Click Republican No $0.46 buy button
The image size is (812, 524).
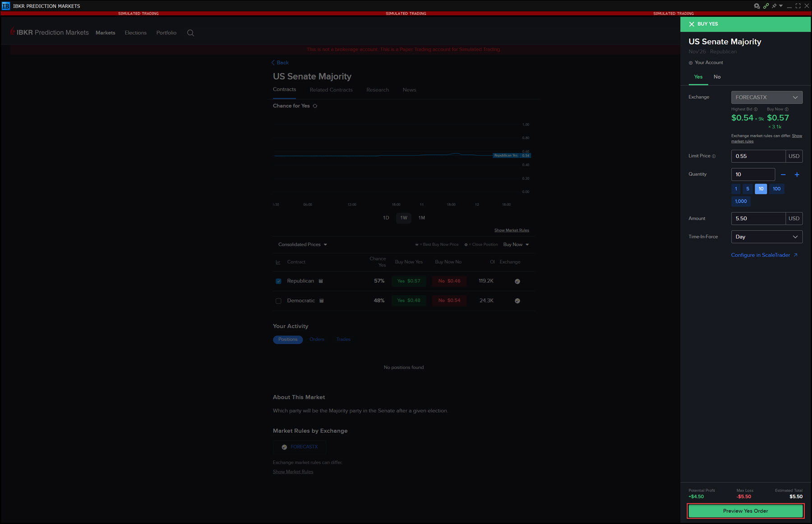pos(449,281)
